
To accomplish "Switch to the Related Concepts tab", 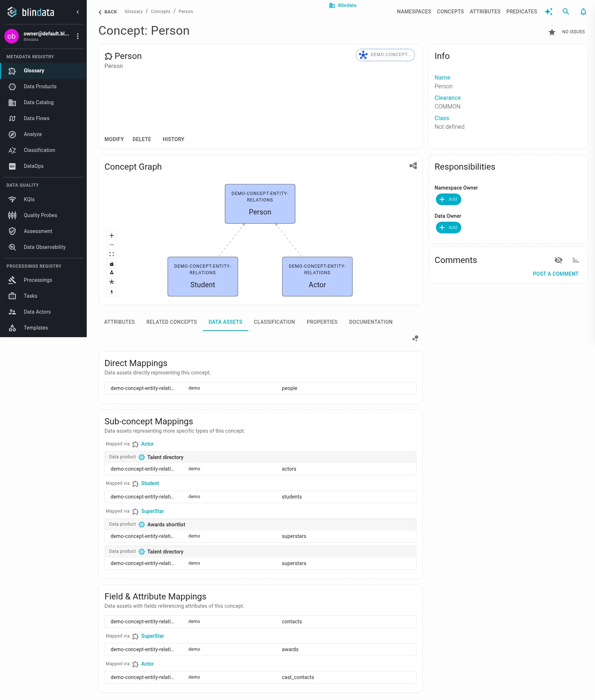I will point(172,322).
